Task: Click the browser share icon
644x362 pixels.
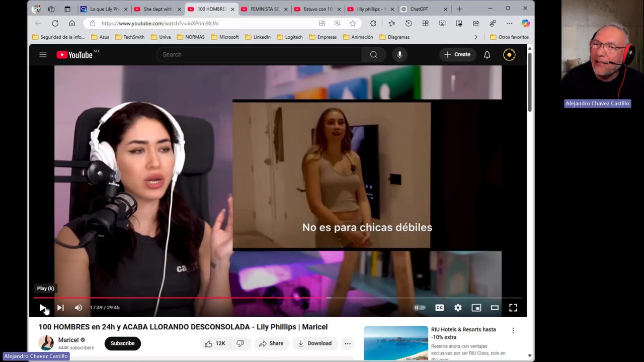Action: [x=476, y=23]
